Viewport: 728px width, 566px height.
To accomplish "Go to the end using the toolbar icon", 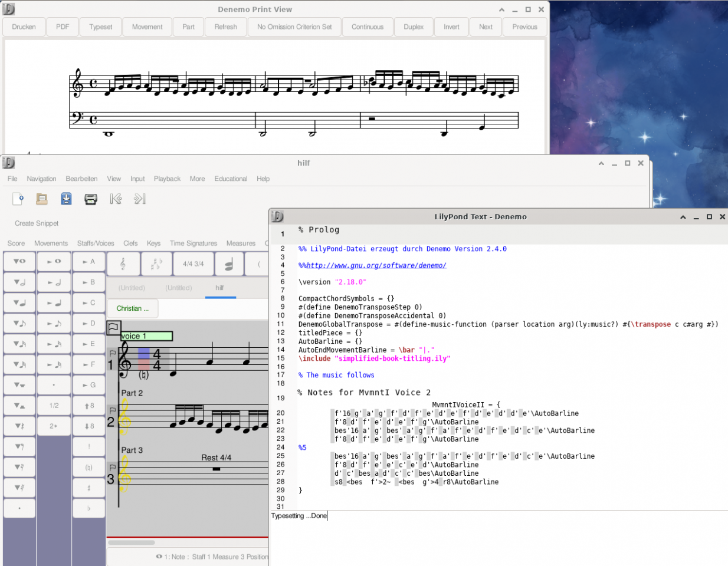I will pyautogui.click(x=139, y=199).
